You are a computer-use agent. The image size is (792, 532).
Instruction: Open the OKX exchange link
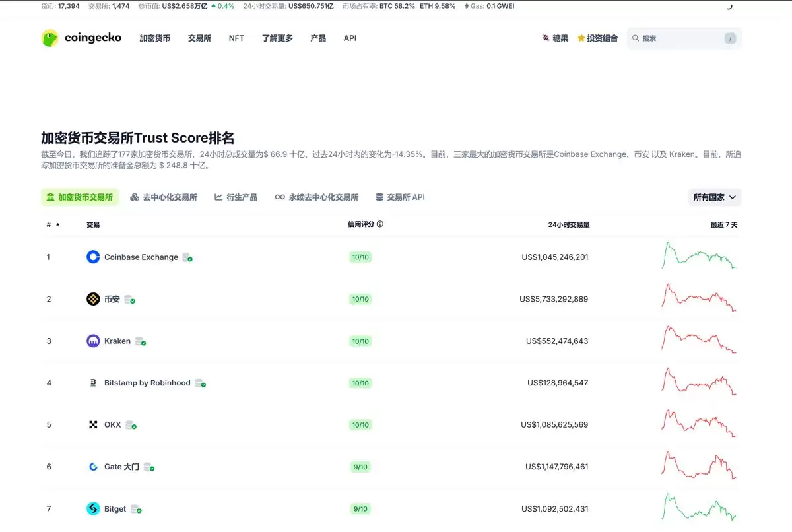[x=113, y=425]
